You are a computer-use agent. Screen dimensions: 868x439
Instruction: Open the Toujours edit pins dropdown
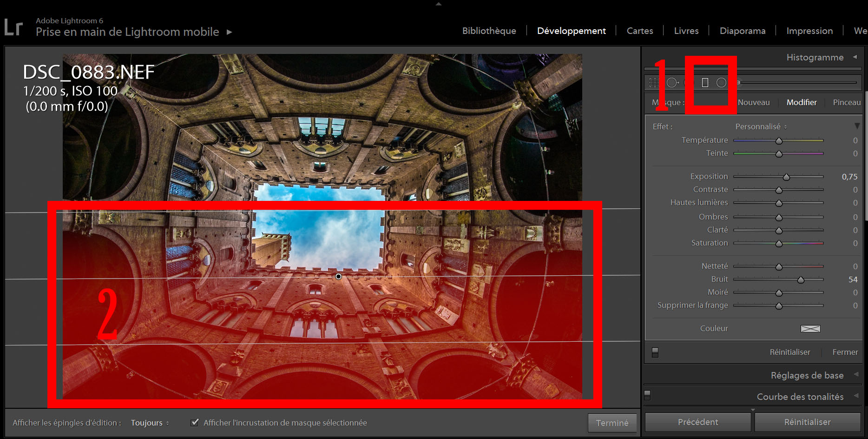click(150, 423)
